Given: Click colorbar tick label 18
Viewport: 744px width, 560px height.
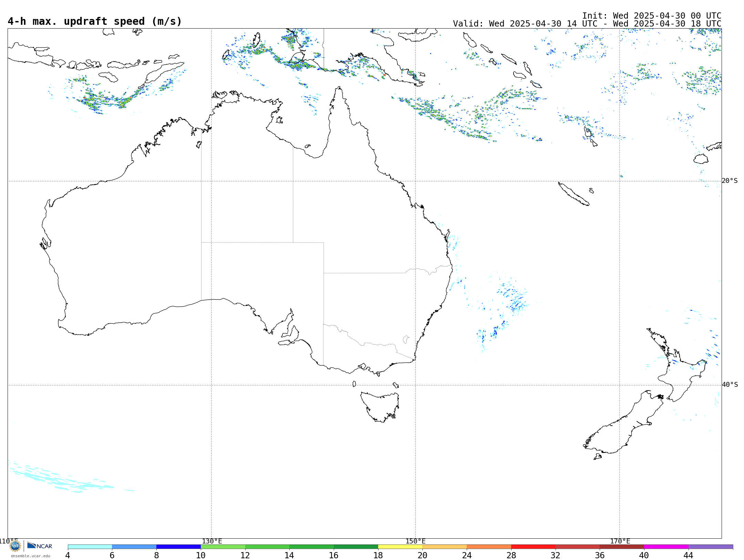Looking at the screenshot, I should [378, 556].
